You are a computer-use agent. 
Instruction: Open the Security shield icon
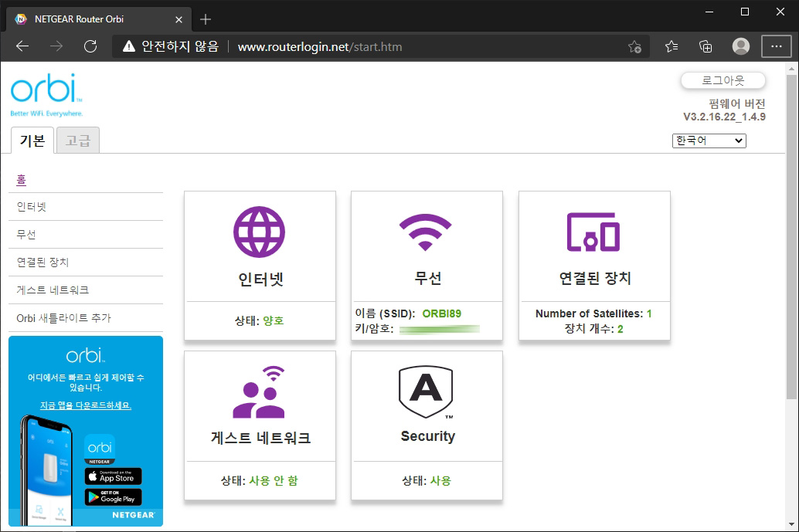click(x=426, y=391)
